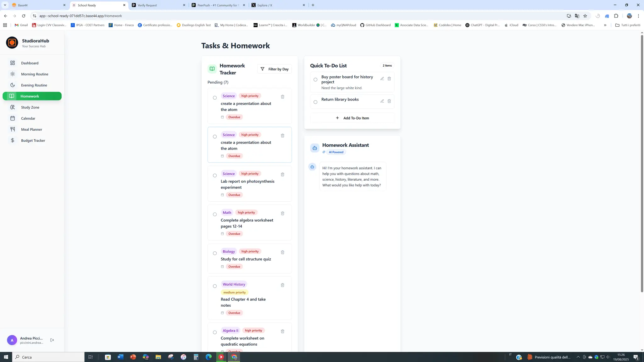Mark first atom presentation task complete

[x=215, y=98]
